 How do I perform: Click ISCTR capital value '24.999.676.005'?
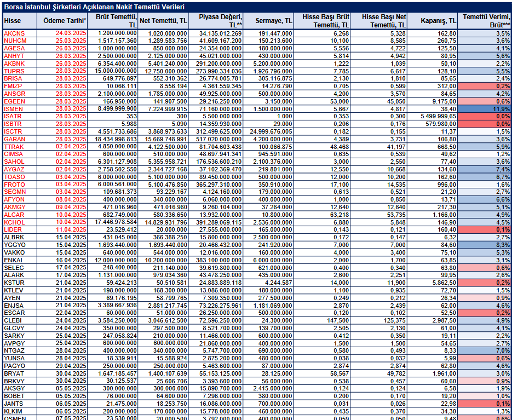click(271, 131)
